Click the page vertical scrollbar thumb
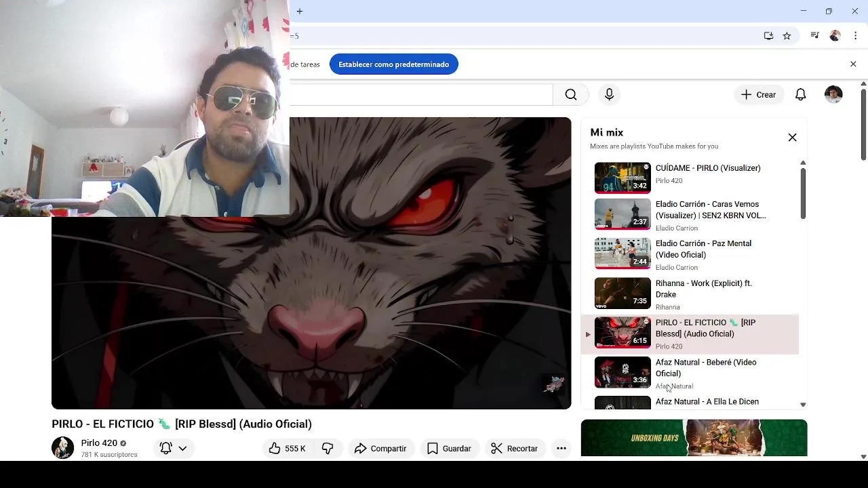The width and height of the screenshot is (868, 488). click(x=863, y=124)
